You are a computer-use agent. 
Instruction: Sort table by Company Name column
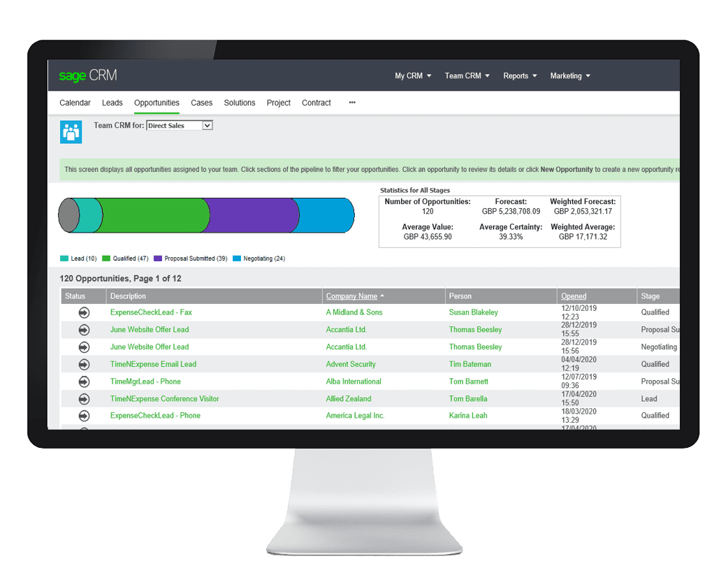pyautogui.click(x=351, y=296)
